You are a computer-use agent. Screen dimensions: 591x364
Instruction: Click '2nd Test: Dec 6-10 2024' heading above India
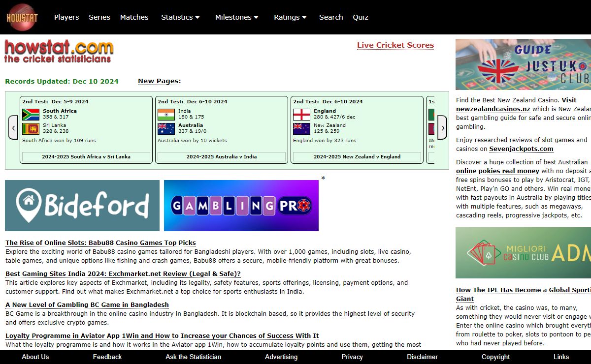tap(193, 102)
